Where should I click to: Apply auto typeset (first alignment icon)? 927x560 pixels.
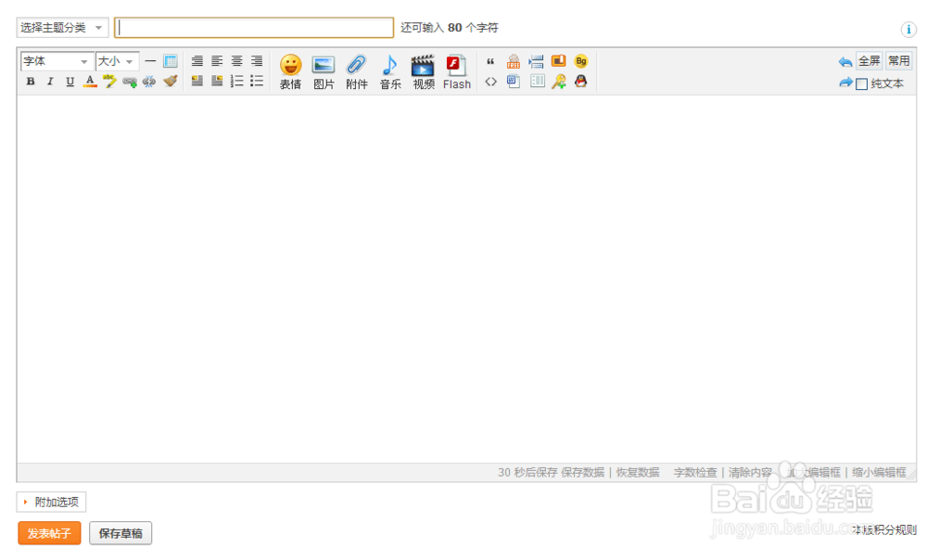[197, 61]
